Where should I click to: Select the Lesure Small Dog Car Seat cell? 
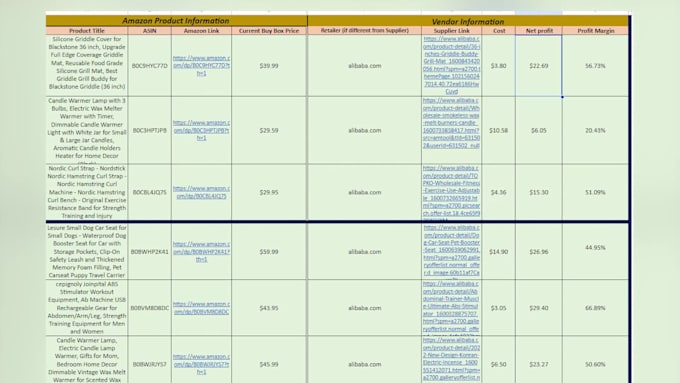(87, 252)
